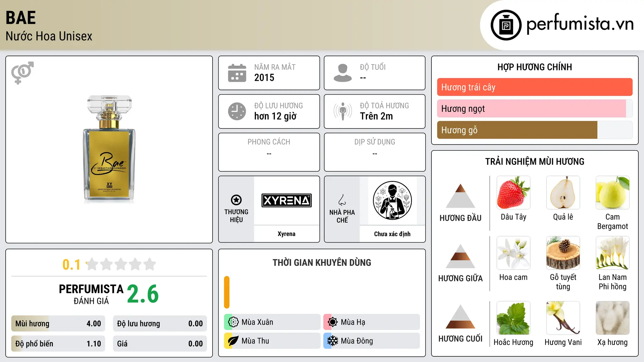Open the Xyrena brand name link

tap(286, 234)
